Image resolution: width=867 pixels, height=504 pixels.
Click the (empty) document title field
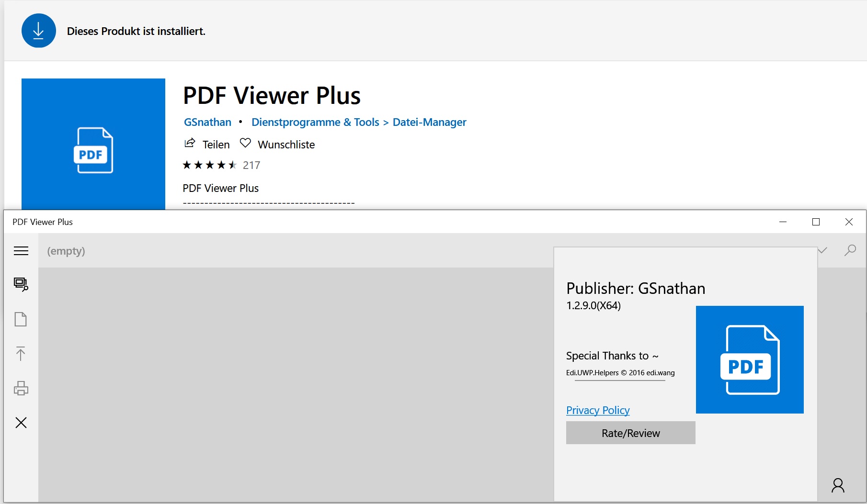click(x=66, y=251)
